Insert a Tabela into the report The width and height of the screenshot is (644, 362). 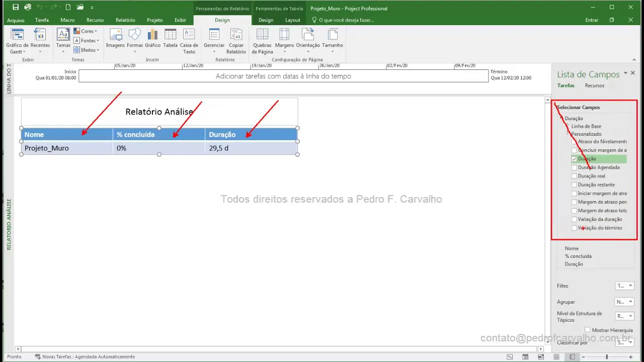pos(171,39)
